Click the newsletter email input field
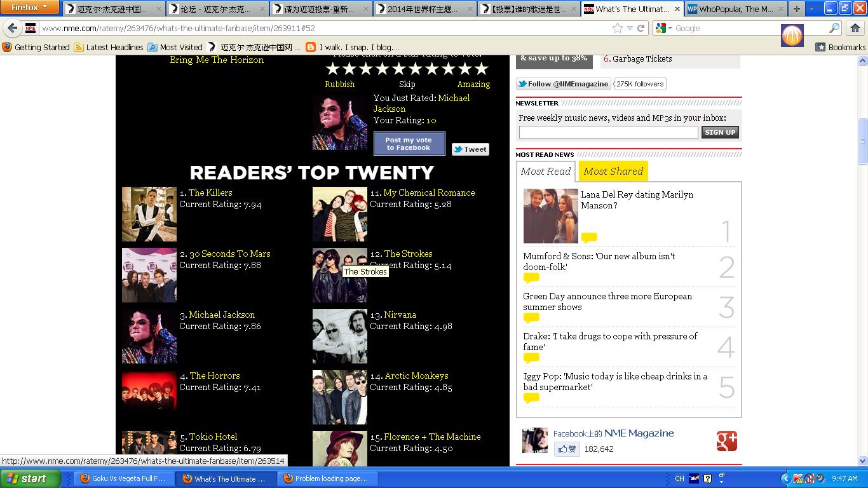Viewport: 868px width, 488px height. [x=608, y=132]
